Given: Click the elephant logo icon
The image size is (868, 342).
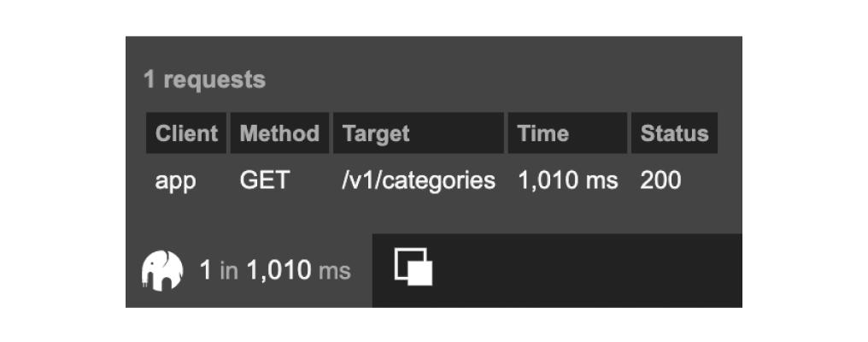Looking at the screenshot, I should click(162, 271).
